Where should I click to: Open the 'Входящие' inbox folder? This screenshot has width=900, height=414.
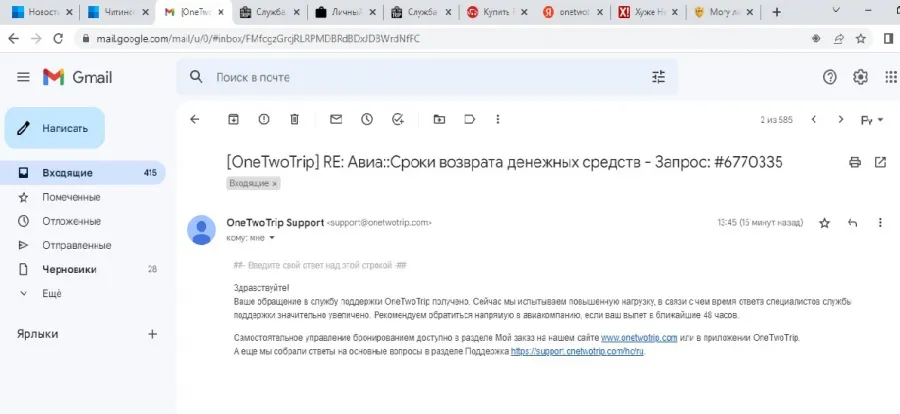83,173
